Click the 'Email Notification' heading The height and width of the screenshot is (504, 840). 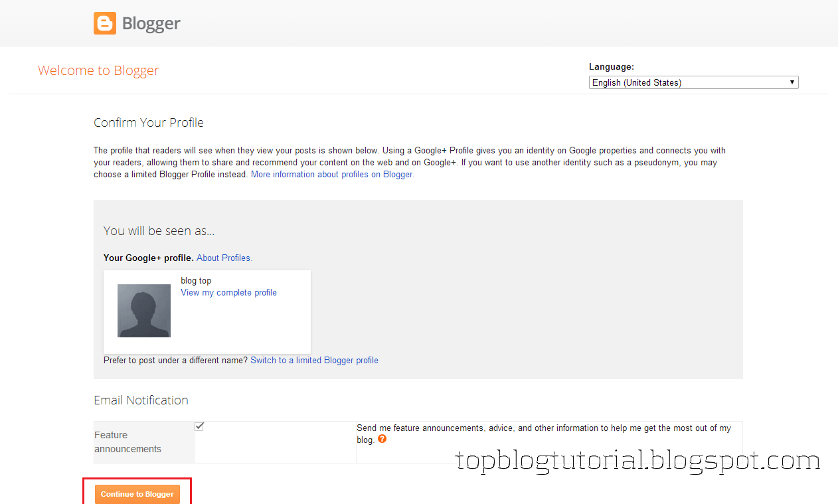(x=141, y=400)
